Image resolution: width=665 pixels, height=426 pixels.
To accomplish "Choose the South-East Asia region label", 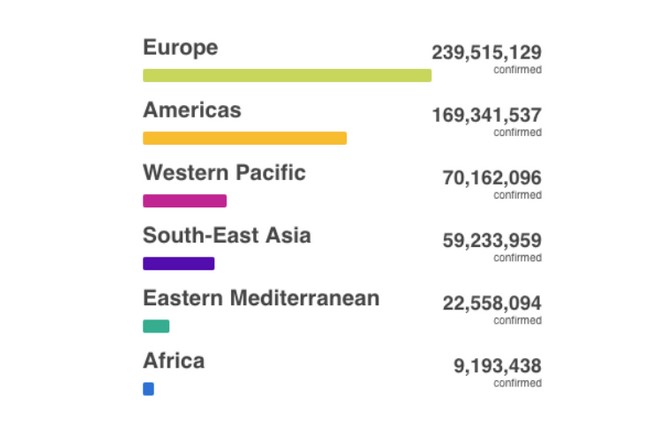I will pos(227,236).
